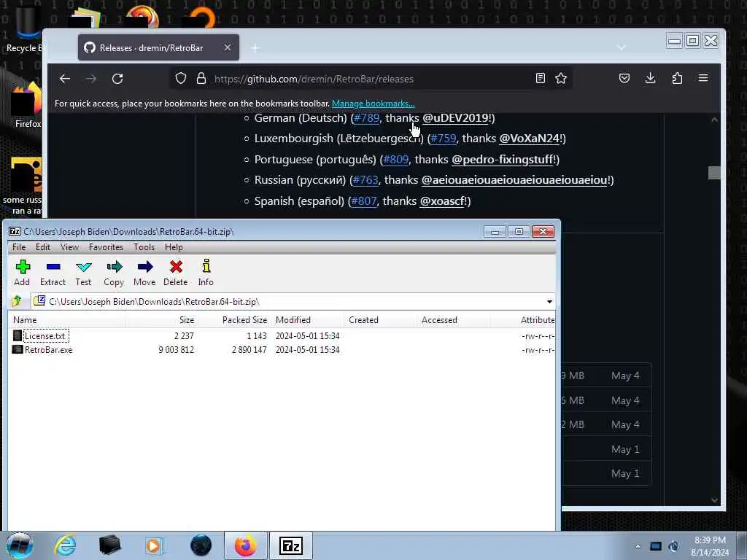
Task: Expand 7-Zip address path dropdown
Action: 549,301
